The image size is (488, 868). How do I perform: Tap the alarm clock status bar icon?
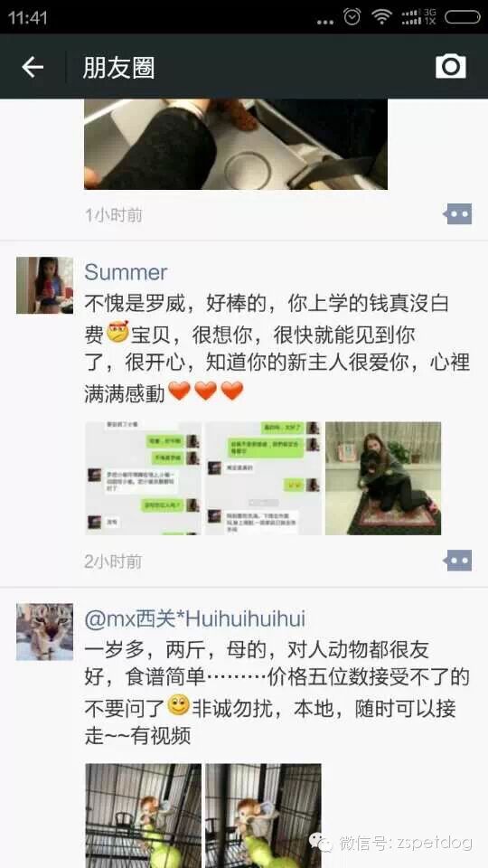pos(352,17)
